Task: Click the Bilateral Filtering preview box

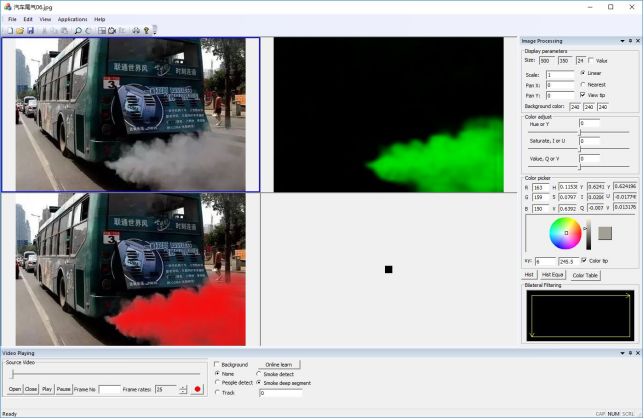Action: click(580, 315)
